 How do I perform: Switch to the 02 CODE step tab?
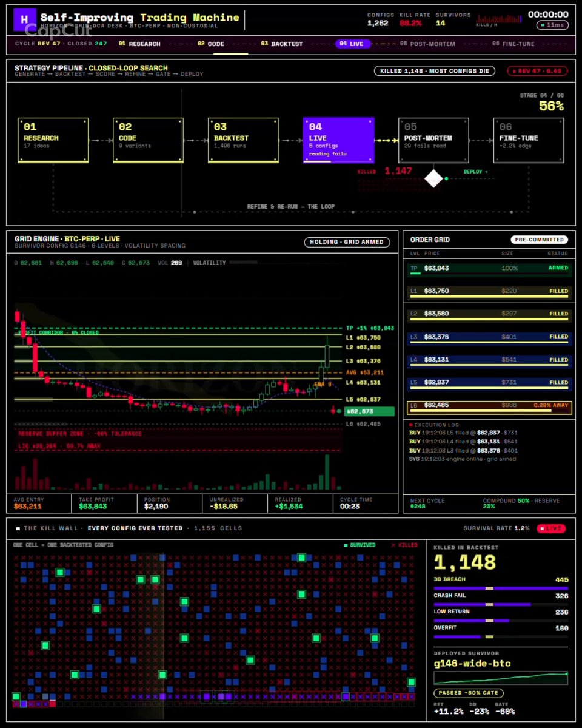pyautogui.click(x=211, y=44)
